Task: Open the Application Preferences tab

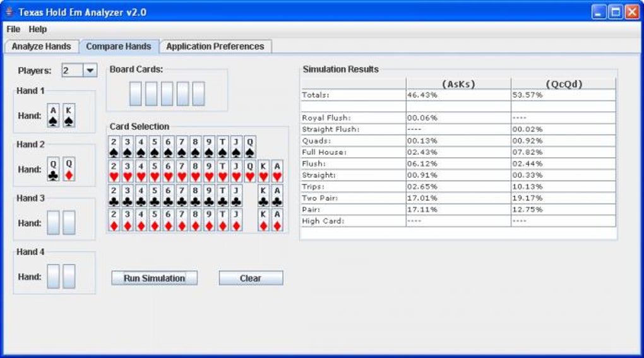Action: click(215, 46)
